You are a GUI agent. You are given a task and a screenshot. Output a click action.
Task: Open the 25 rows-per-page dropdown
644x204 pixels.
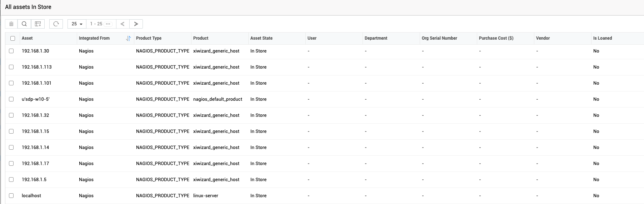click(77, 24)
